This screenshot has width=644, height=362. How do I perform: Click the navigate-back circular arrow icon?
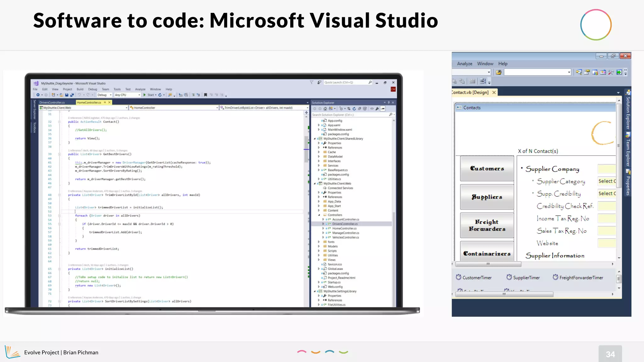click(x=38, y=95)
